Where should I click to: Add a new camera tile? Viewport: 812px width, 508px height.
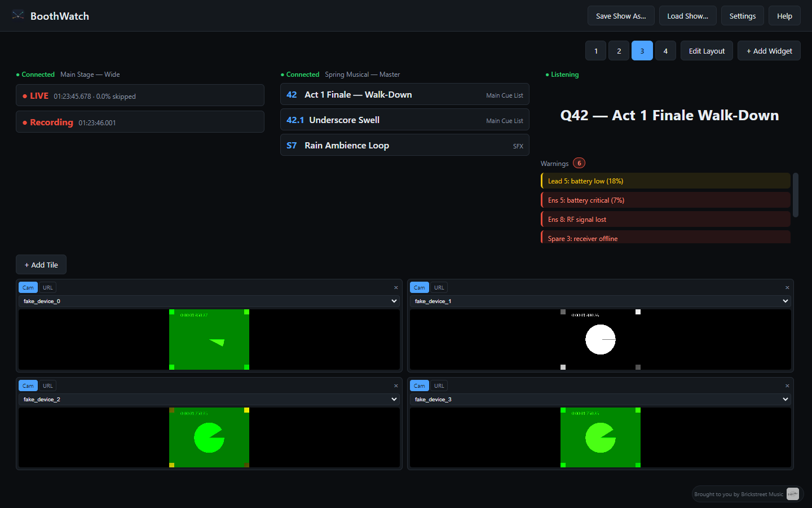point(41,265)
